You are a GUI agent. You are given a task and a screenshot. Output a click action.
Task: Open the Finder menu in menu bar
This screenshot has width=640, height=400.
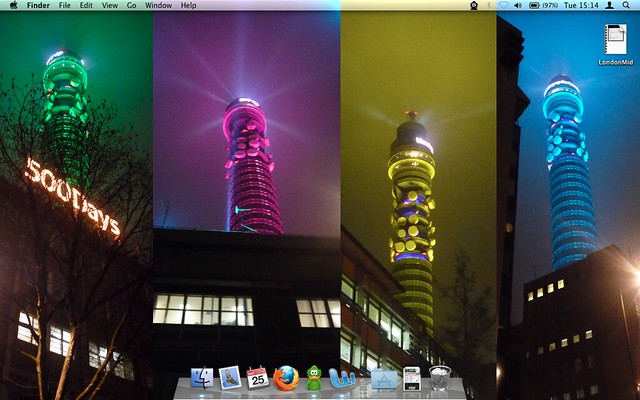point(38,5)
